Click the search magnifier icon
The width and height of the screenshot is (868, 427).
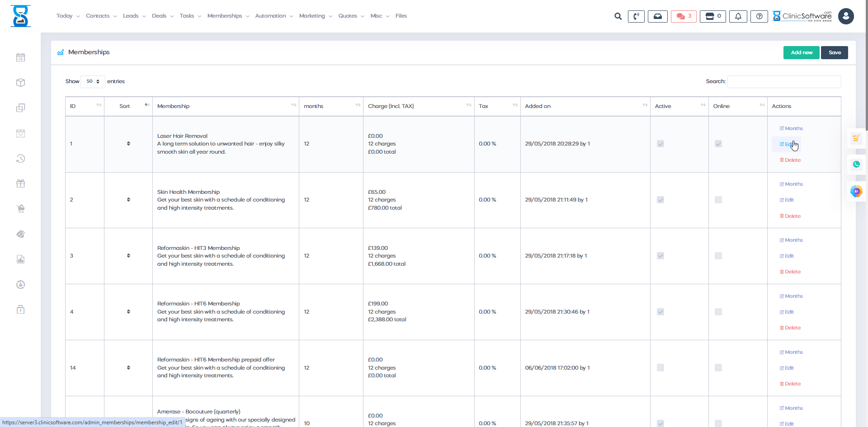[x=618, y=16]
